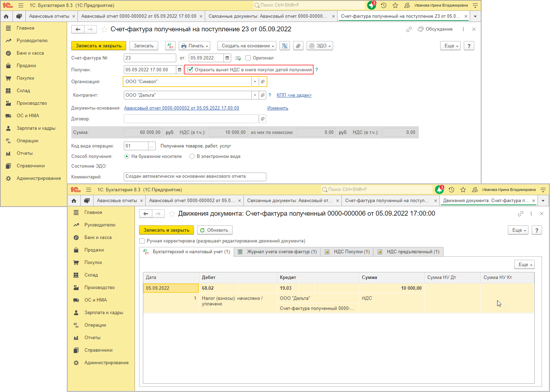Enable Ручная корректировка checkbox
550x392 pixels.
click(x=142, y=241)
